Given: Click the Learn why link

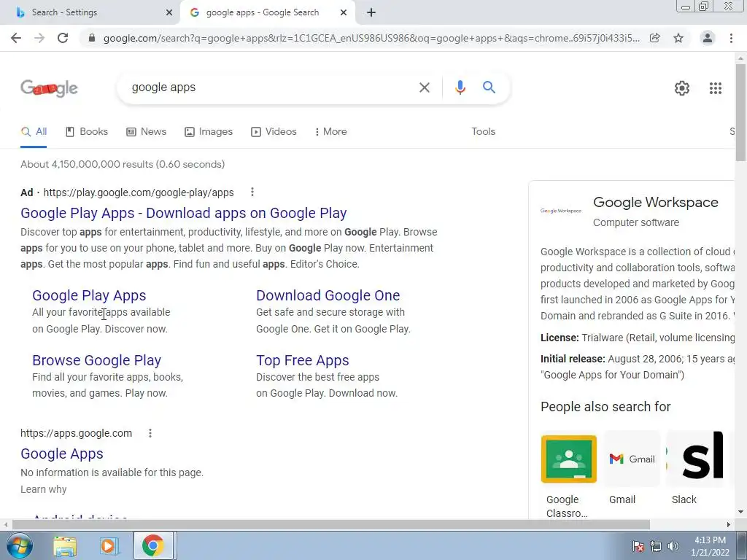Looking at the screenshot, I should click(43, 489).
